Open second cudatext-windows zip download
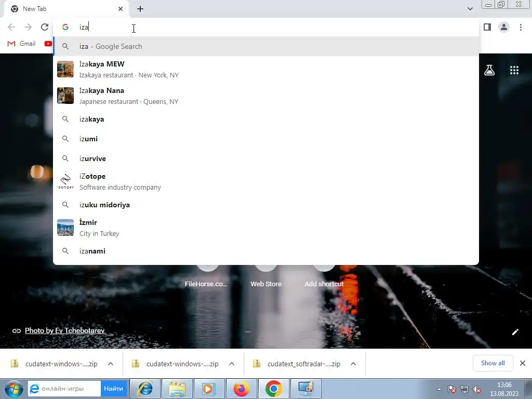This screenshot has height=399, width=532. pos(176,364)
